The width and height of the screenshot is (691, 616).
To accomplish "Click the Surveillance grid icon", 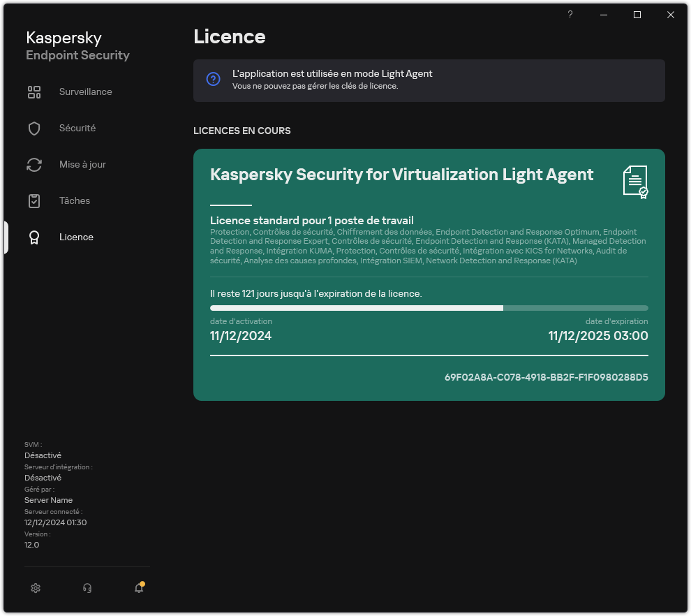I will [x=34, y=91].
